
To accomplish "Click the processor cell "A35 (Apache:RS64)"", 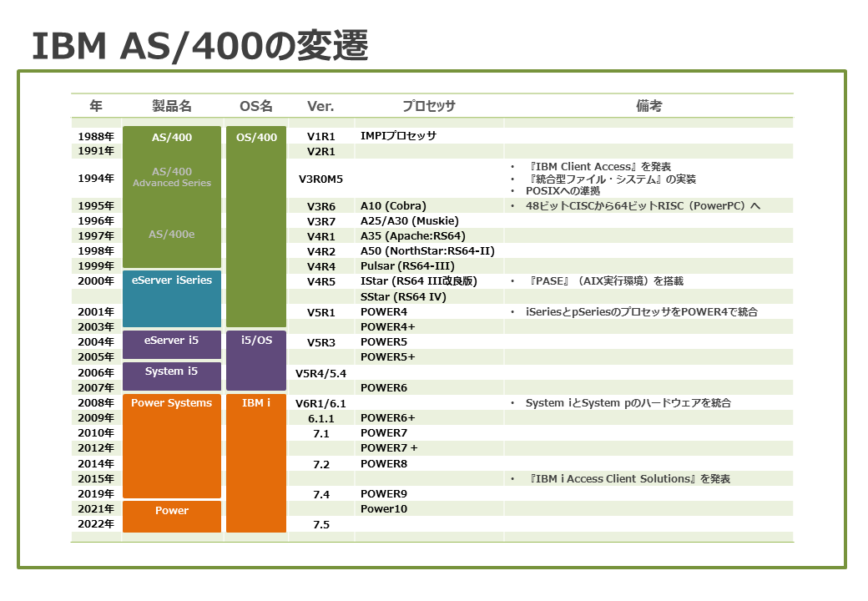I will tap(413, 235).
